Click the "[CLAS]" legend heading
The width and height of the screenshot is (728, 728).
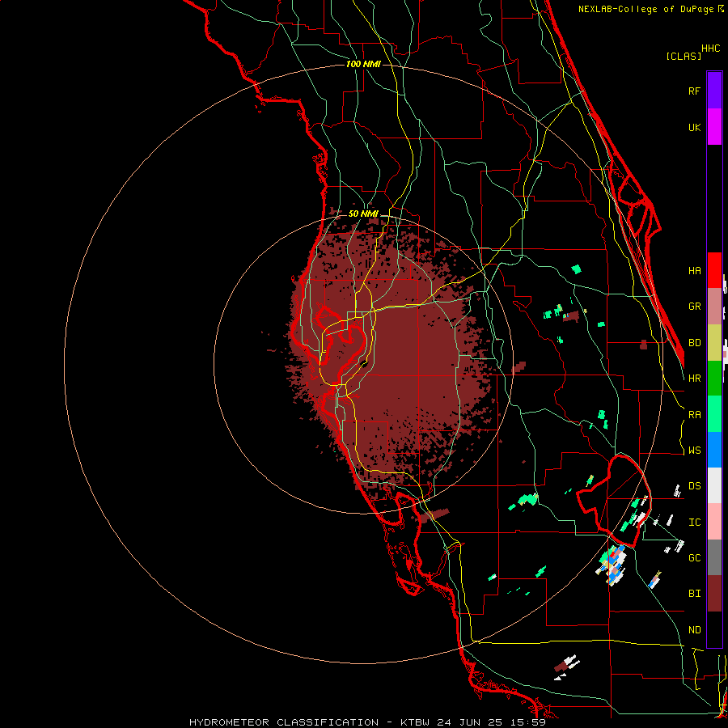684,56
